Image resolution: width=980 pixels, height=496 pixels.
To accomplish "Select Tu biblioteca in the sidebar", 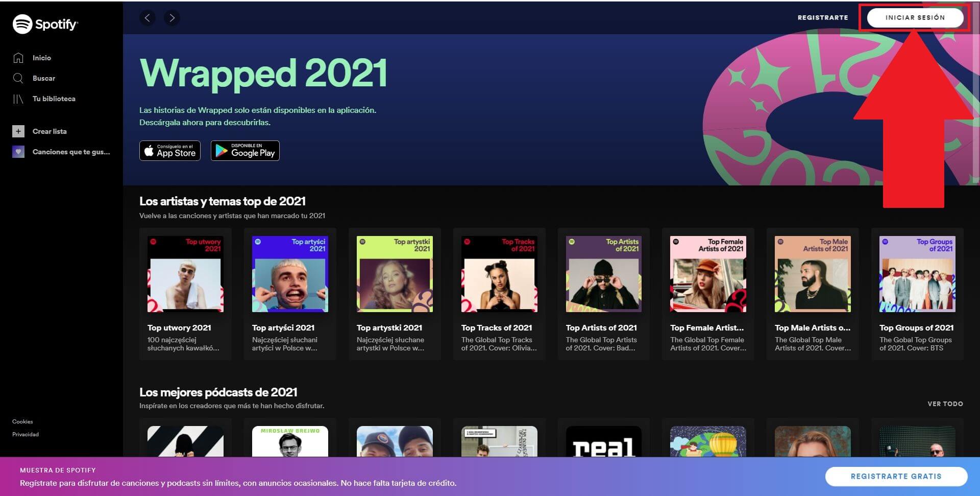I will (54, 99).
